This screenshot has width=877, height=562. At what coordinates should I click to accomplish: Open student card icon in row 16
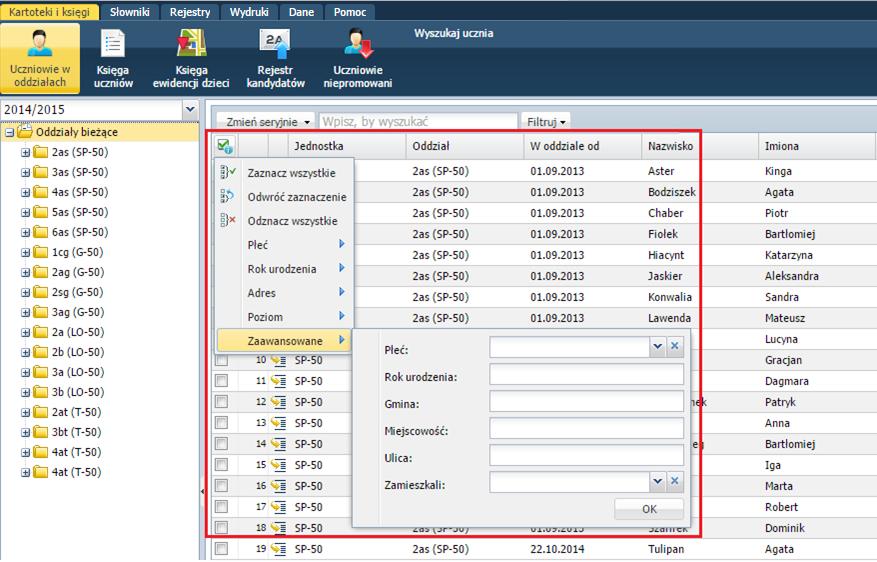coord(279,486)
